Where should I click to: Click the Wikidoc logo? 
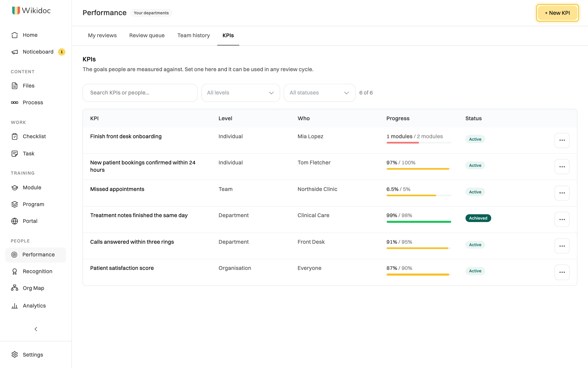tap(31, 10)
